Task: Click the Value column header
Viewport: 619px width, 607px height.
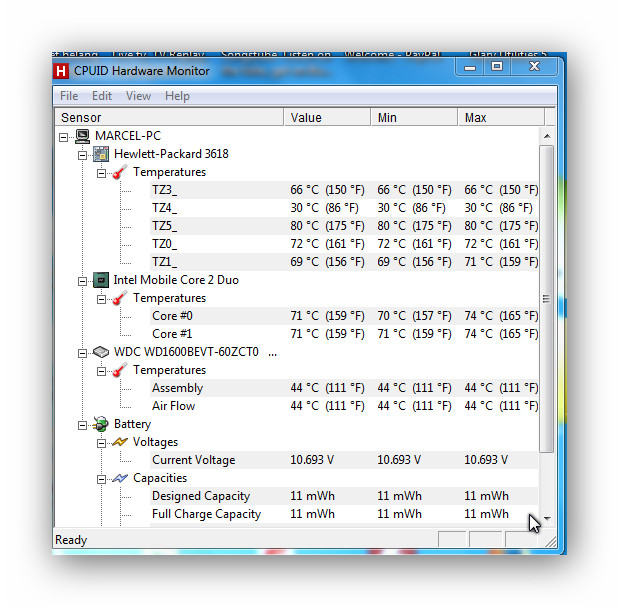Action: (x=326, y=117)
